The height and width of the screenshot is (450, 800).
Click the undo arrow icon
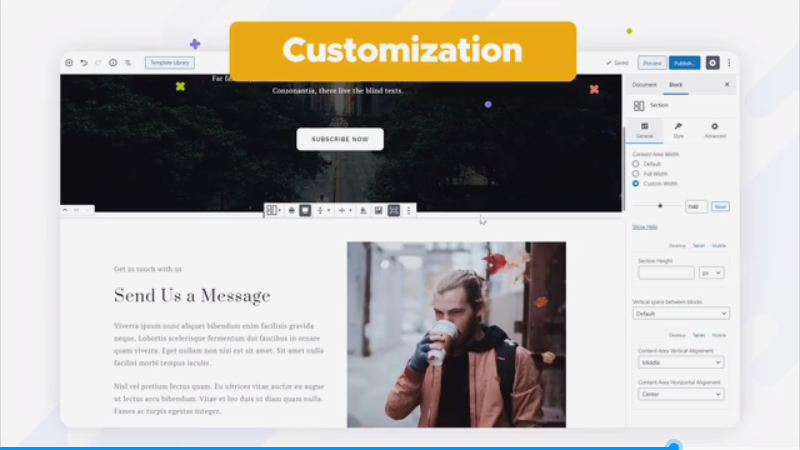84,63
